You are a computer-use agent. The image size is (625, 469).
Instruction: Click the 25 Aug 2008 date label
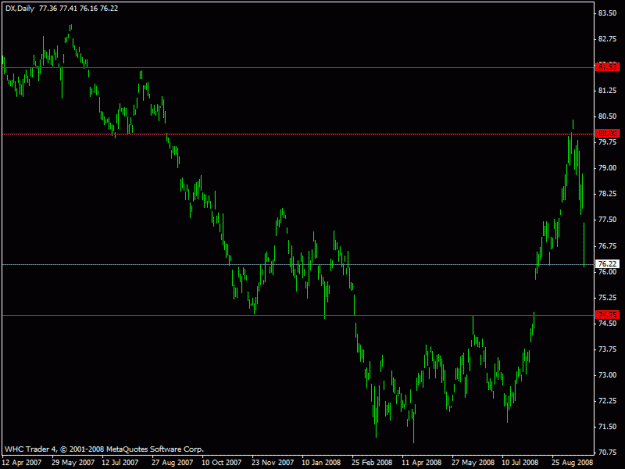tap(572, 463)
